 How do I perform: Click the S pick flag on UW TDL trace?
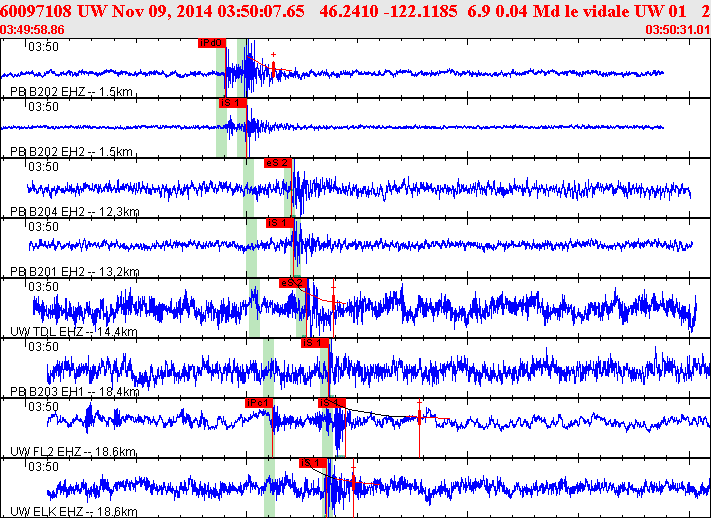coord(291,283)
